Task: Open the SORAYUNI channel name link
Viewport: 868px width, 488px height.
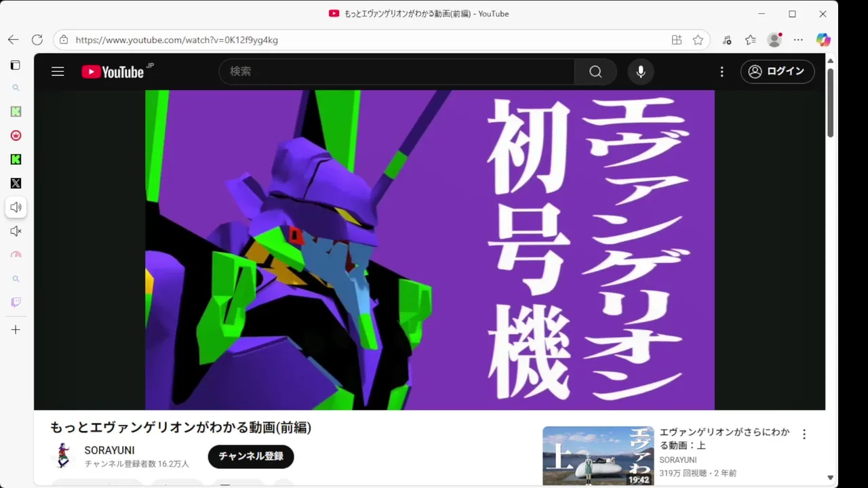Action: [109, 450]
